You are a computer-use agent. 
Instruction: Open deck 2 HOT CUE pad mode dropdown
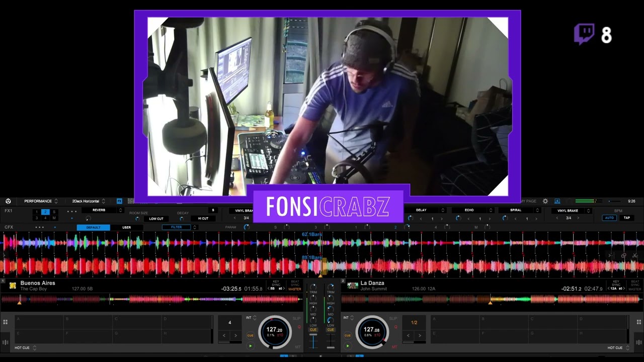618,347
